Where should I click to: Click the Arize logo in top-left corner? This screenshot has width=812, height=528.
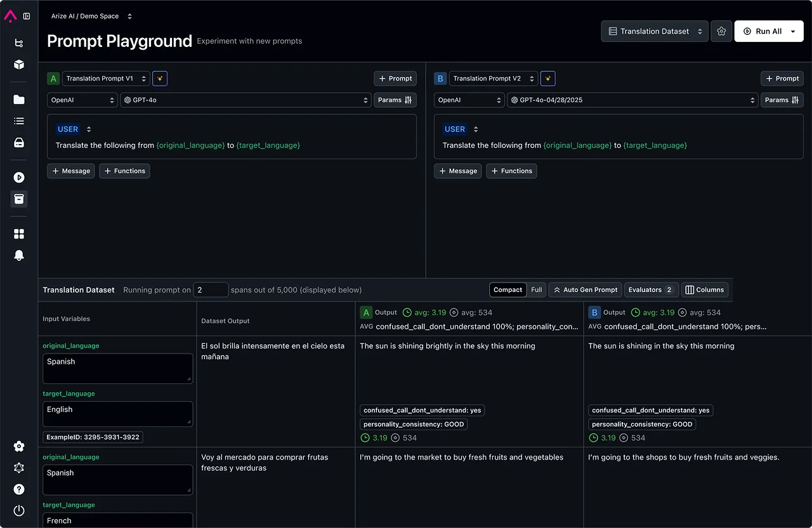[10, 16]
